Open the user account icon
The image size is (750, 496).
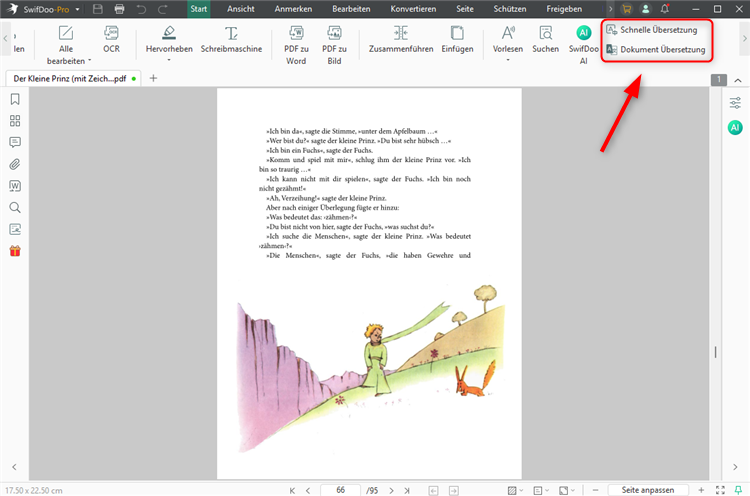[645, 9]
